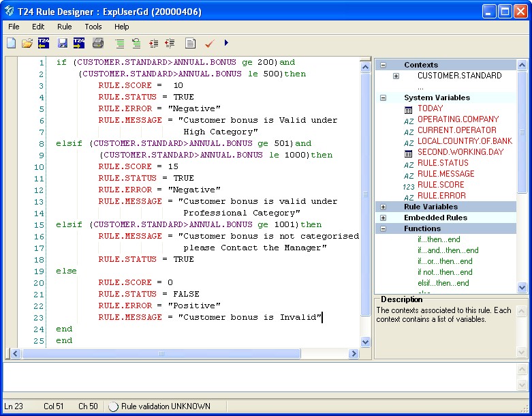
Task: Insert the if...and...then...end function
Action: [448, 250]
